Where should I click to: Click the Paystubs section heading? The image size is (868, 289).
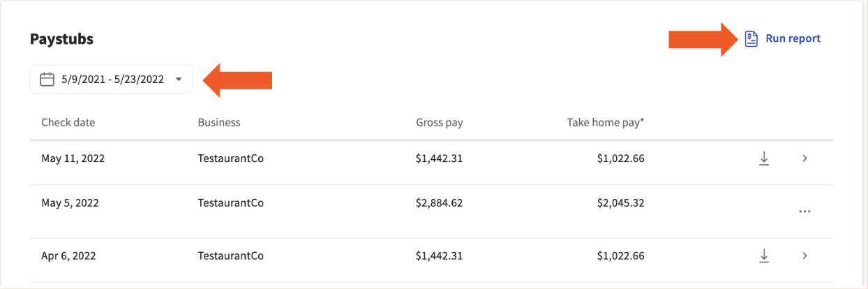[61, 39]
